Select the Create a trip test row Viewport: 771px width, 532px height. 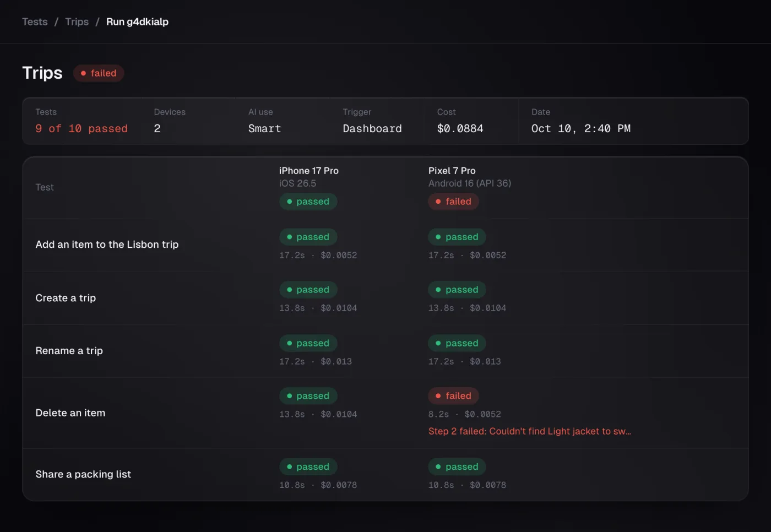385,298
